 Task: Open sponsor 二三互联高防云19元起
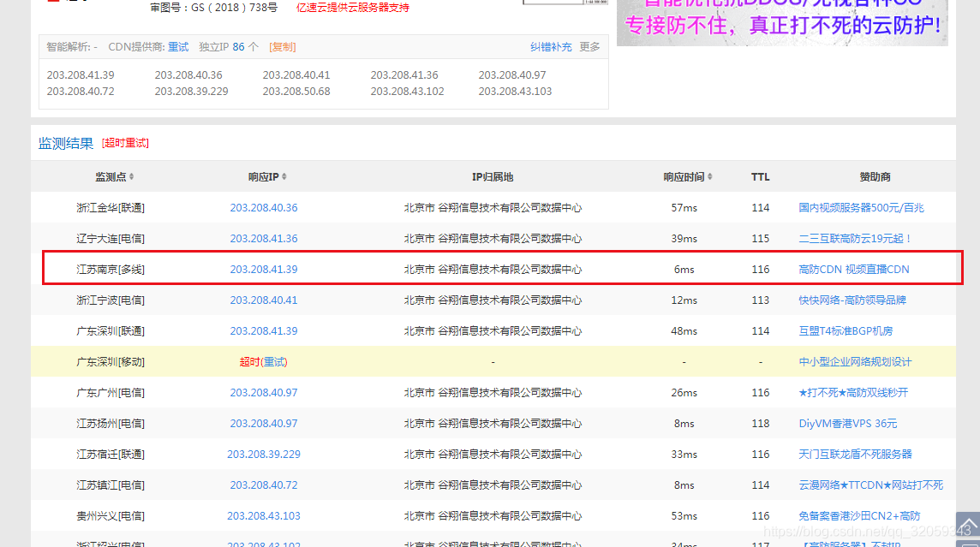[855, 239]
